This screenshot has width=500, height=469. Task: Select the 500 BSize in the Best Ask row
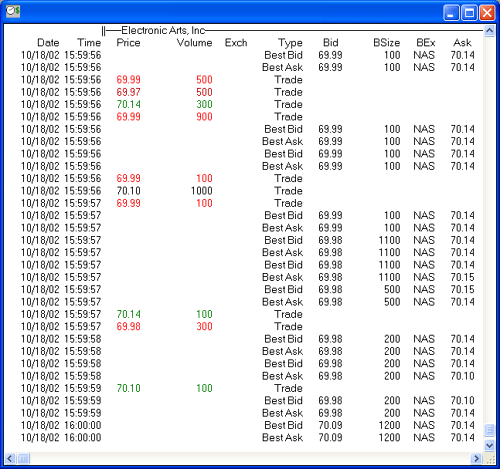pos(392,302)
